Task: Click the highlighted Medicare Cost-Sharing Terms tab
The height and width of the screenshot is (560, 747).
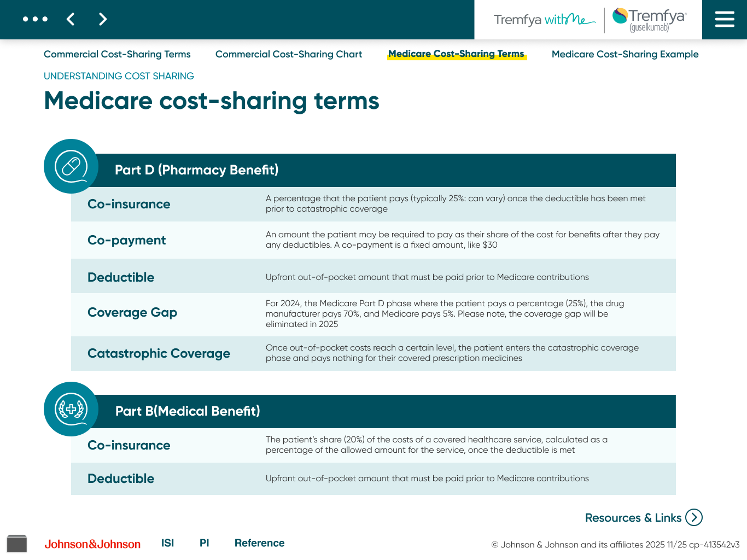Action: coord(457,54)
